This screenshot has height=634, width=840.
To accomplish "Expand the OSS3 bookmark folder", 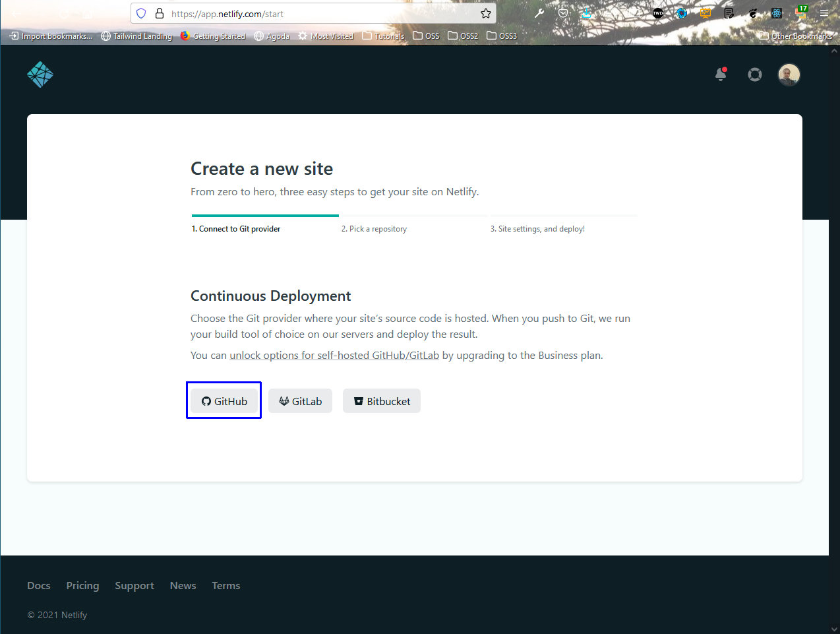I will pyautogui.click(x=502, y=36).
